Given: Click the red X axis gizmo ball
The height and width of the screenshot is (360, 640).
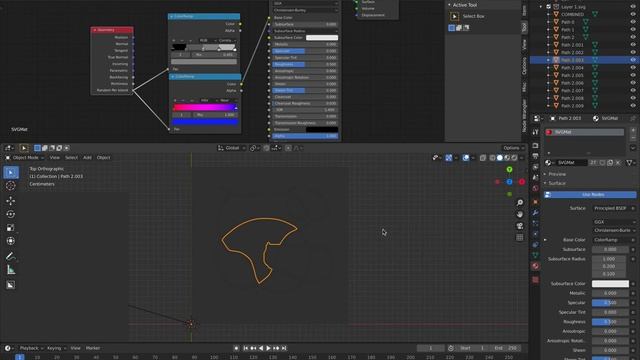Looking at the screenshot, I should [x=522, y=182].
